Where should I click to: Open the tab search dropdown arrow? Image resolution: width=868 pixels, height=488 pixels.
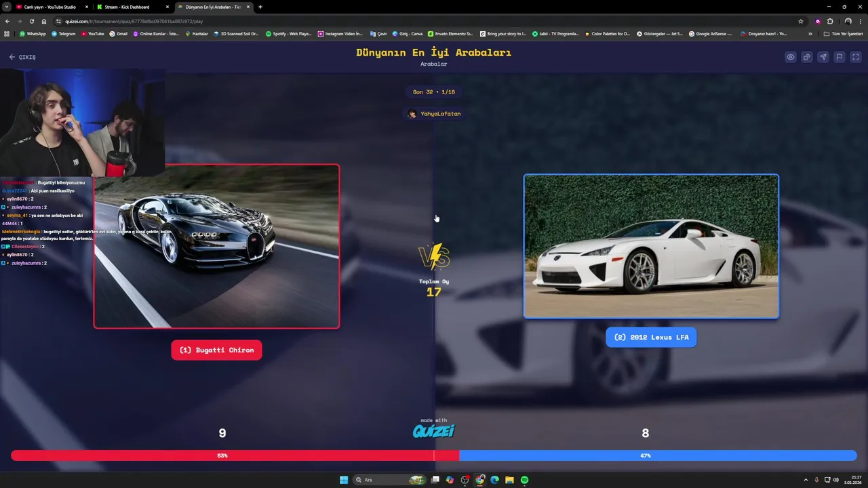point(5,7)
